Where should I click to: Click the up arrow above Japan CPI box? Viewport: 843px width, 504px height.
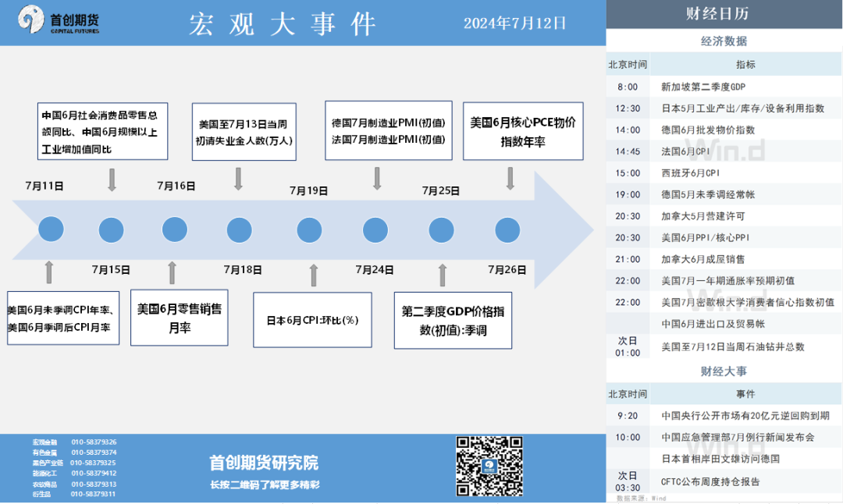[314, 275]
